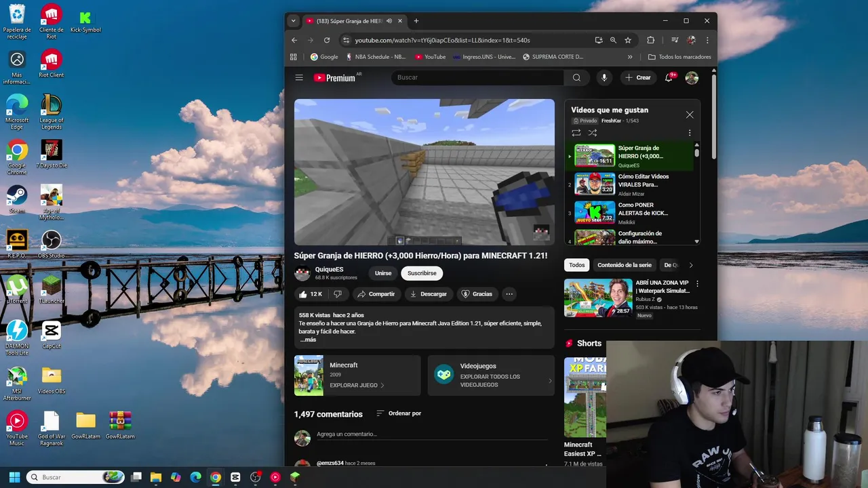Go to YouTube Premium home logo
Viewport: 868px width, 488px height.
click(334, 78)
